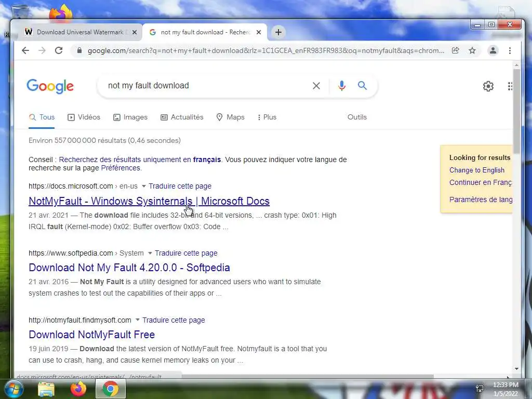Search results only in français
Screen dimensions: 532x399
pyautogui.click(x=140, y=159)
